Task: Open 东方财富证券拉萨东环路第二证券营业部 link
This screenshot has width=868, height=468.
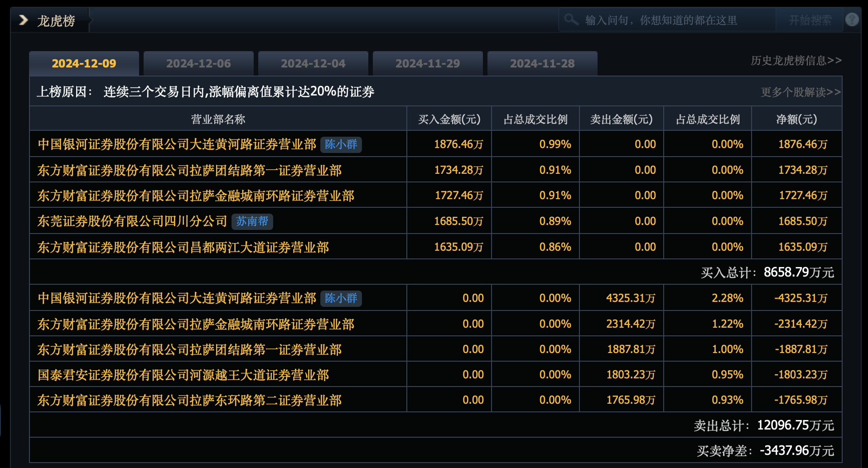Action: click(190, 400)
